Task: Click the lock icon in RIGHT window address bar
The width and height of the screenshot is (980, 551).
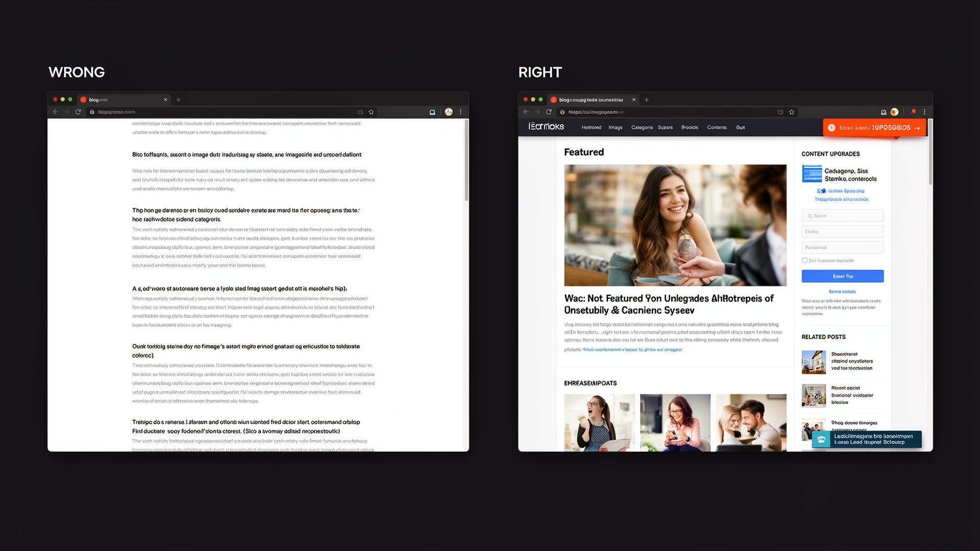Action: [x=562, y=112]
